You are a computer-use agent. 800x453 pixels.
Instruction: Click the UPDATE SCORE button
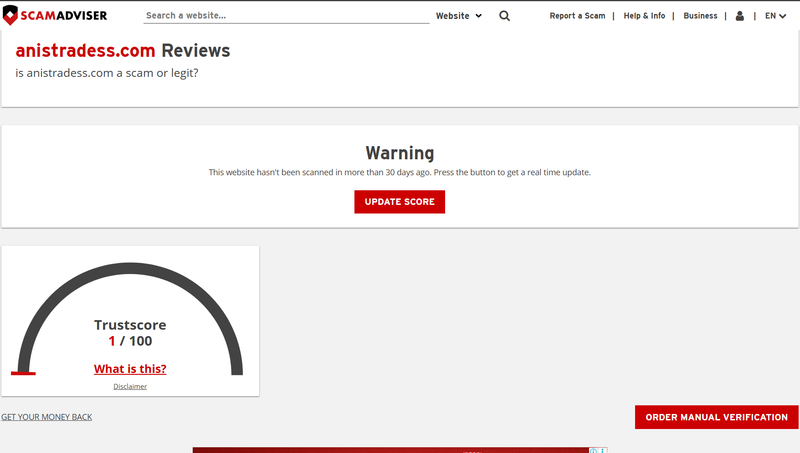pyautogui.click(x=399, y=202)
